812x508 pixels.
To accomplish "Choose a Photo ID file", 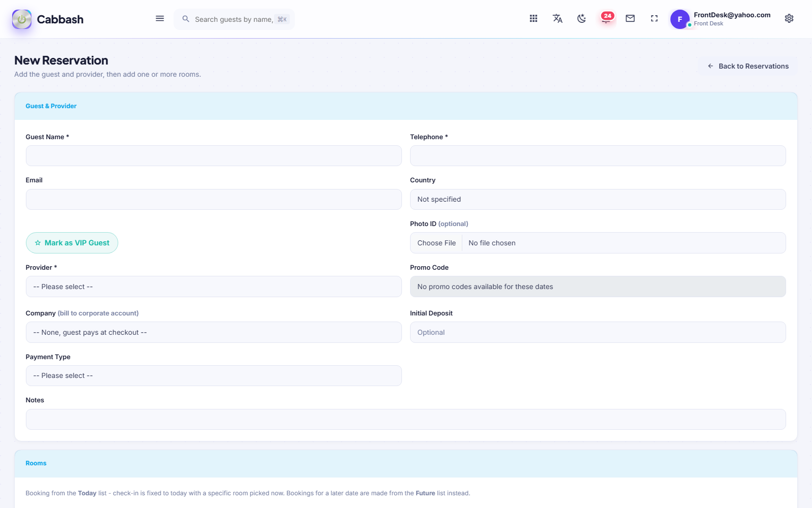I will 598,243.
